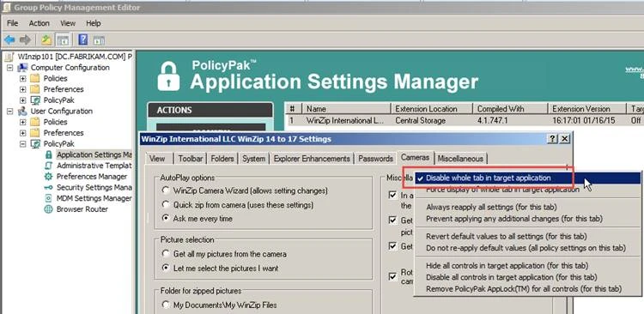Viewport: 644px width, 314px height.
Task: Toggle the Show/Hide Action Pane toolbar icon
Action: [99, 39]
